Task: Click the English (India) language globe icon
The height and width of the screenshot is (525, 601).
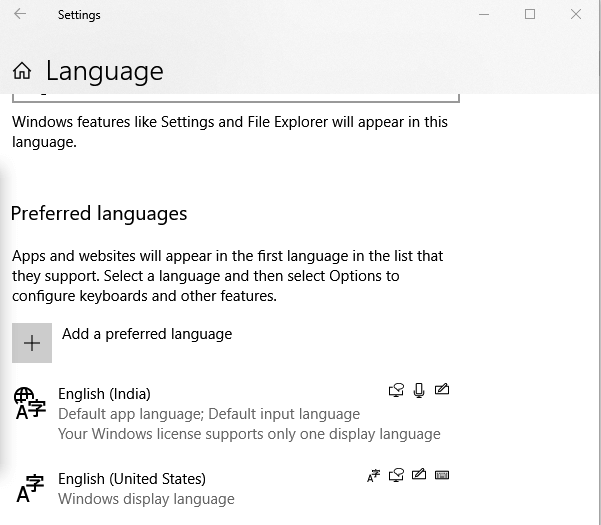Action: pyautogui.click(x=30, y=403)
